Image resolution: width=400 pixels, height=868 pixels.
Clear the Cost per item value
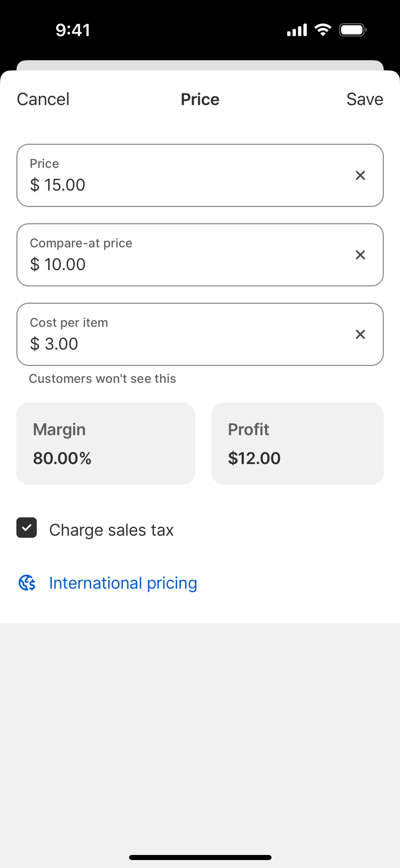pos(360,334)
